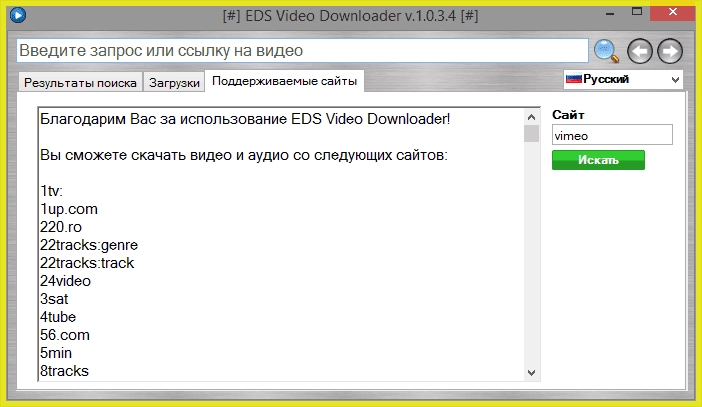The height and width of the screenshot is (407, 702).
Task: Click the 4tube list entry
Action: point(58,317)
